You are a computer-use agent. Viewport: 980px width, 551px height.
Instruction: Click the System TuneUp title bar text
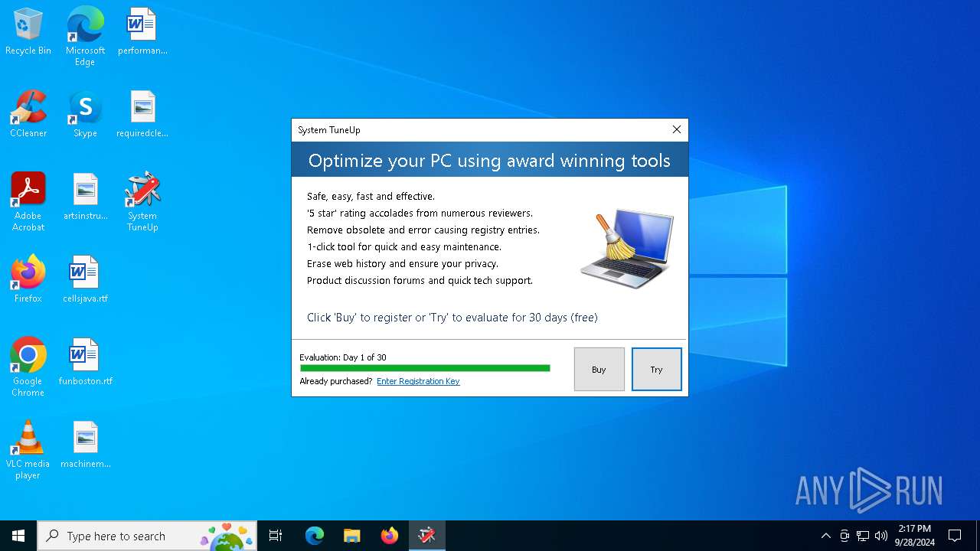(x=329, y=130)
